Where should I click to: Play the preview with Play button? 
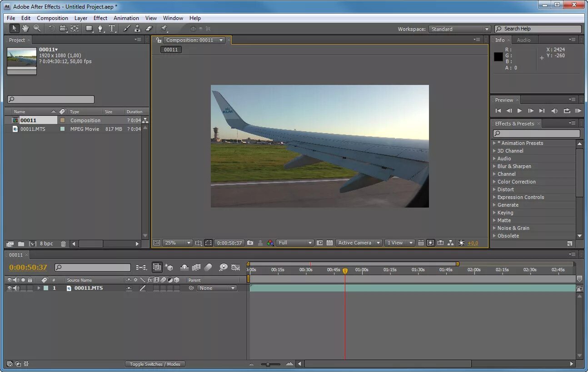pyautogui.click(x=520, y=110)
